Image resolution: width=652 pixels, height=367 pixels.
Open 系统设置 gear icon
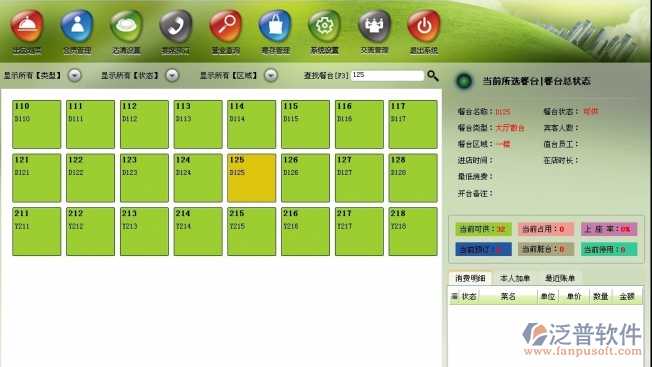point(324,26)
